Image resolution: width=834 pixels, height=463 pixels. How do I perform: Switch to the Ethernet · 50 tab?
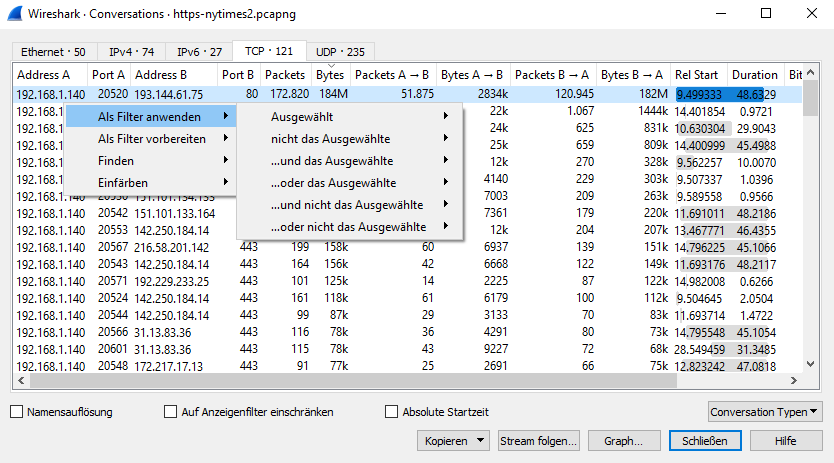(x=54, y=52)
